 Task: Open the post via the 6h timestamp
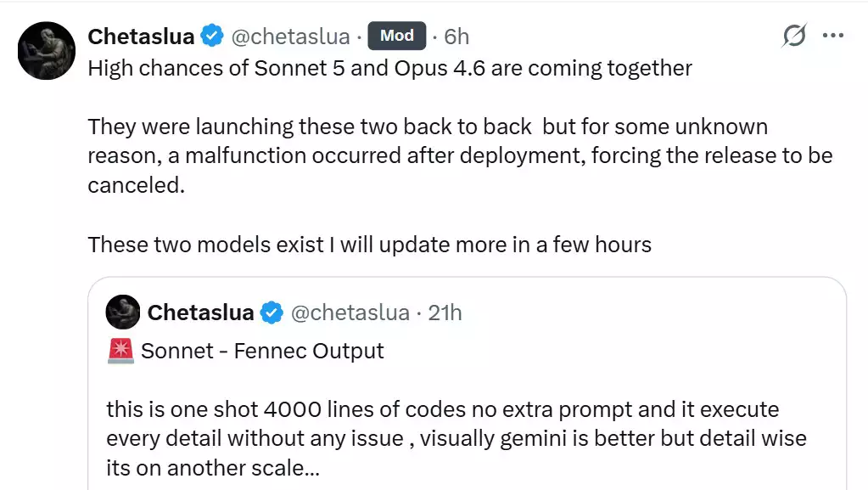(456, 37)
